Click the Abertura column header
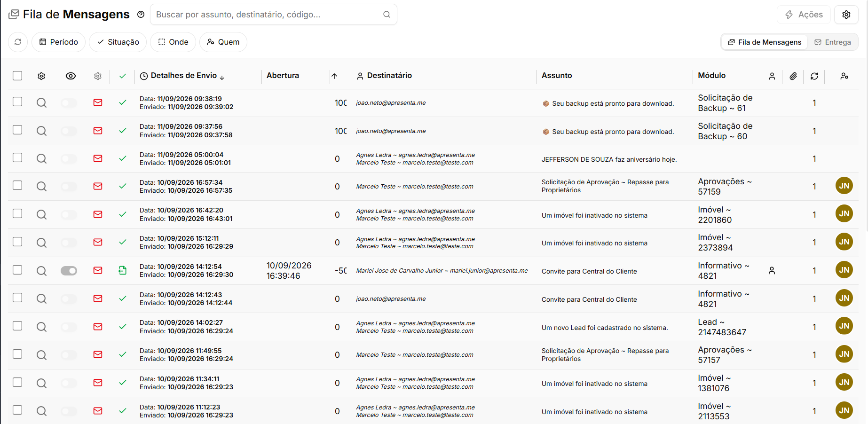The width and height of the screenshot is (868, 424). coord(283,75)
